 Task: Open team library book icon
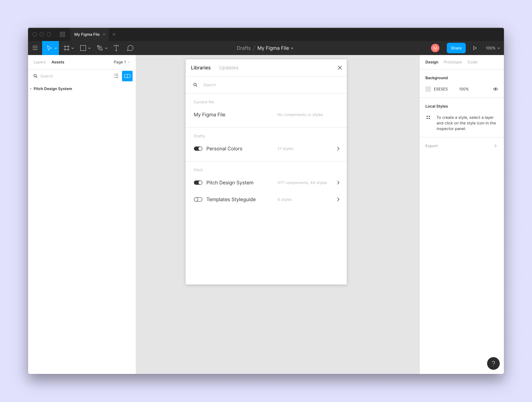[x=127, y=76]
